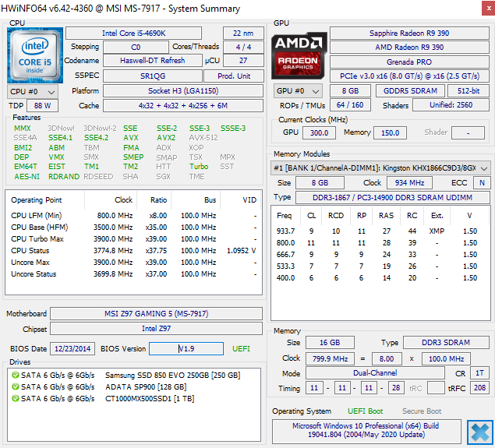
Task: Click the module clock 934 MHz field
Action: 409,182
